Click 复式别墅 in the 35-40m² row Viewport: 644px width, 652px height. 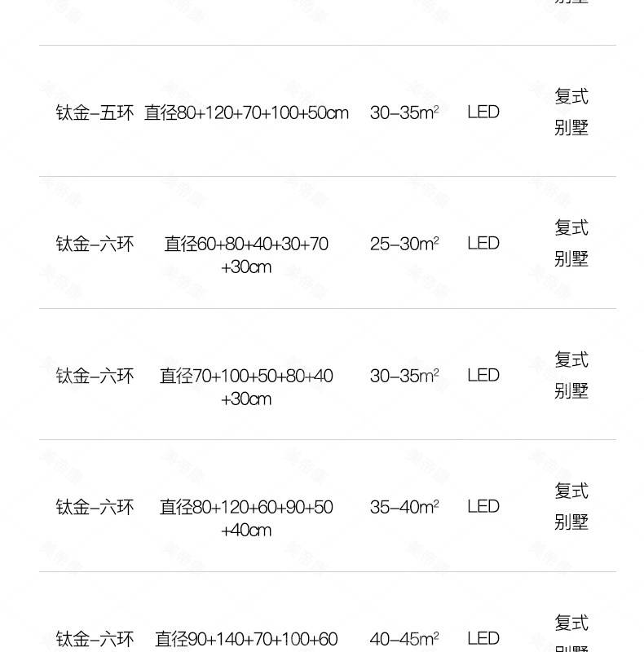571,506
